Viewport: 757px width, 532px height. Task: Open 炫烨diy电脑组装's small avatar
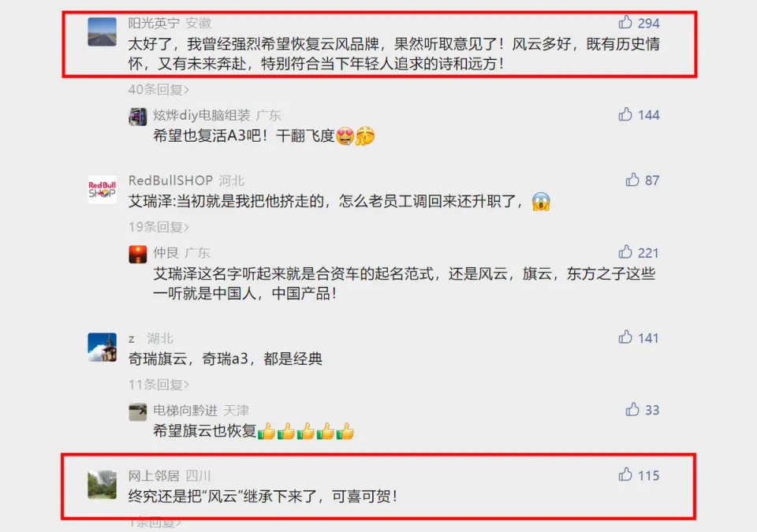(x=137, y=117)
